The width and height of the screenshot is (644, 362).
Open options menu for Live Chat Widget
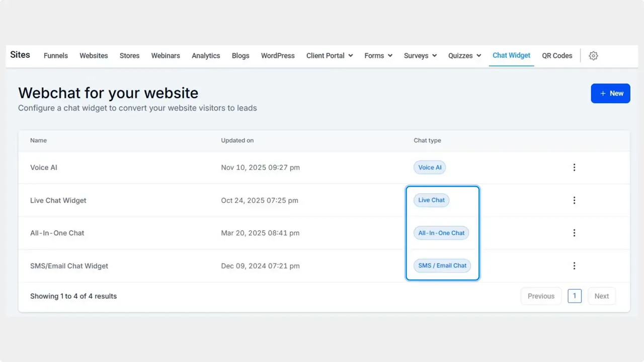[574, 200]
